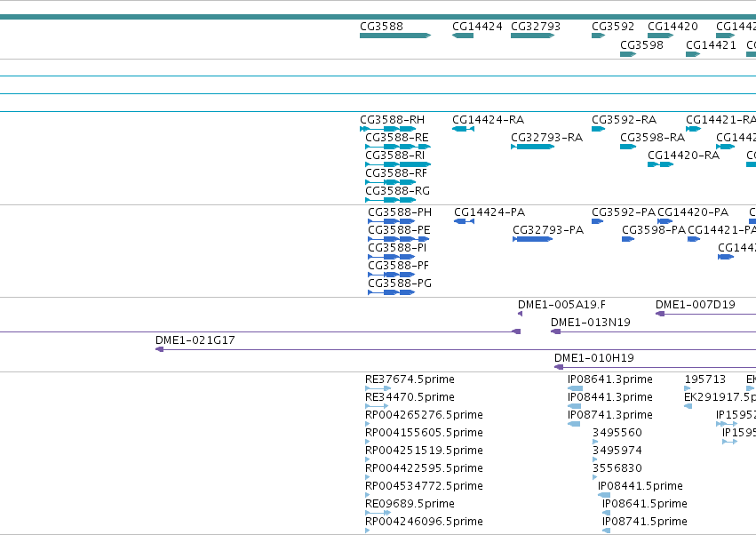Open protein CG3588-PI
Screen dimensions: 756x535
pyautogui.click(x=392, y=257)
